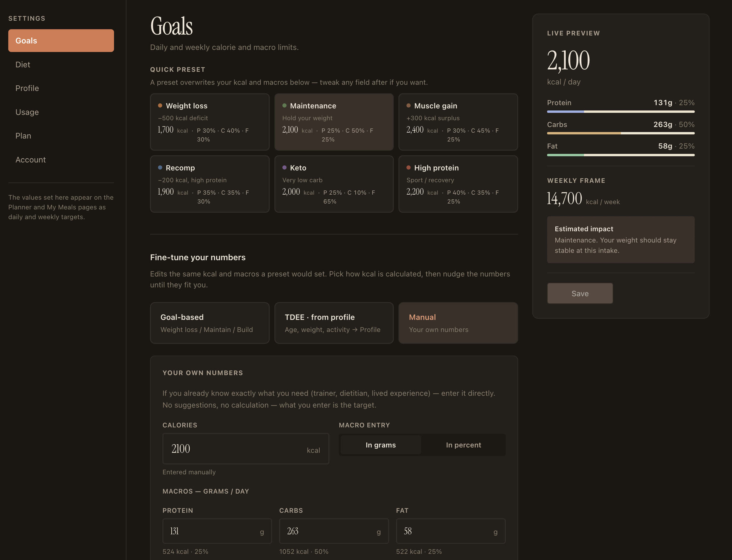732x560 pixels.
Task: Set macro entry to In grams
Action: tap(381, 445)
